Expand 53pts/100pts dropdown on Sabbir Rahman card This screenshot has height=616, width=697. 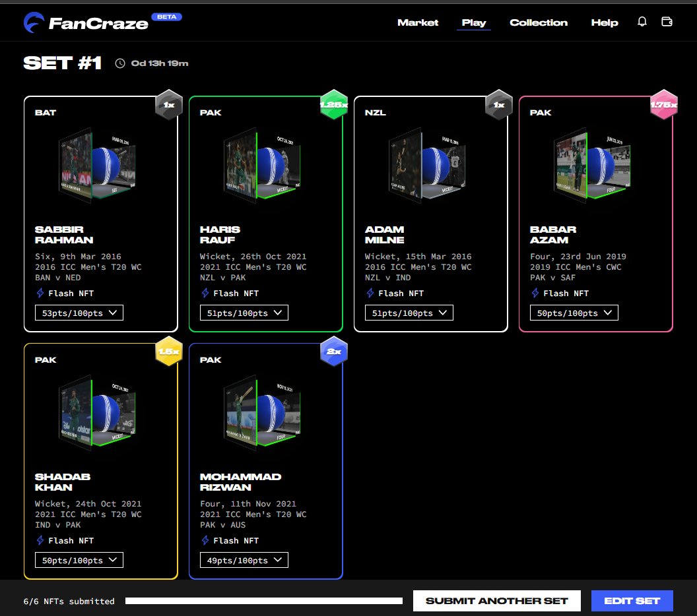coord(79,313)
